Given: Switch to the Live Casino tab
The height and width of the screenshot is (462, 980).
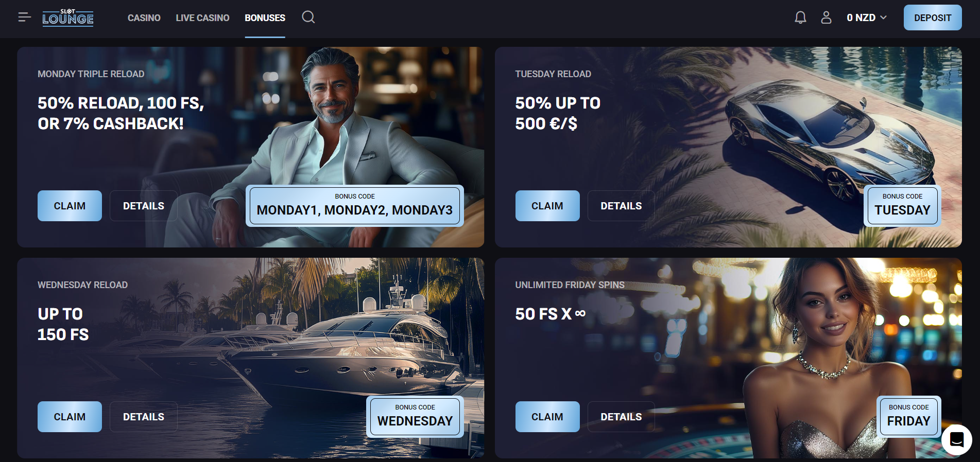Looking at the screenshot, I should [x=202, y=18].
